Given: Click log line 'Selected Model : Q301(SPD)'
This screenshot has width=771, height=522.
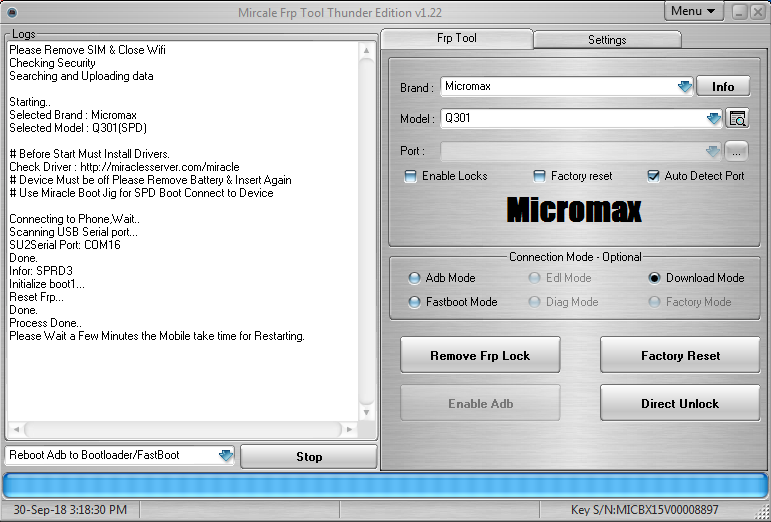Looking at the screenshot, I should tap(78, 128).
